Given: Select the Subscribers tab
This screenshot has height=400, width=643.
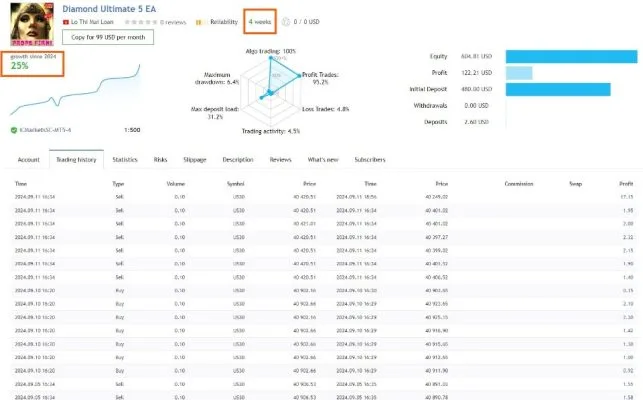Looking at the screenshot, I should (370, 160).
